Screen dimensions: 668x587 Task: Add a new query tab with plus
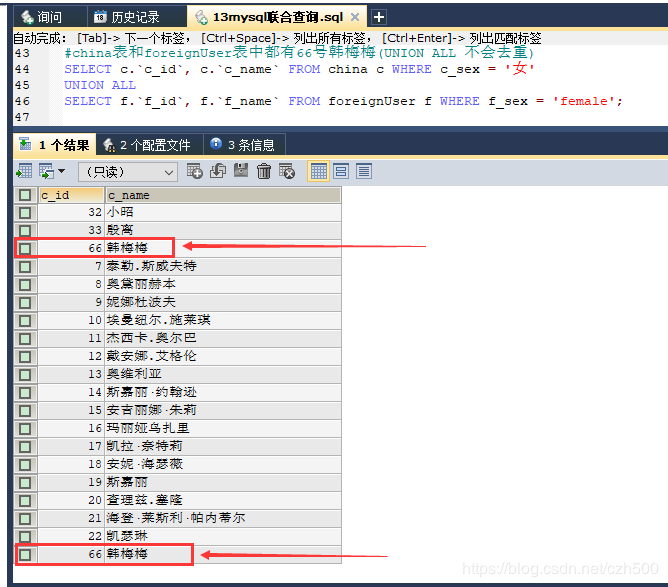pyautogui.click(x=379, y=17)
